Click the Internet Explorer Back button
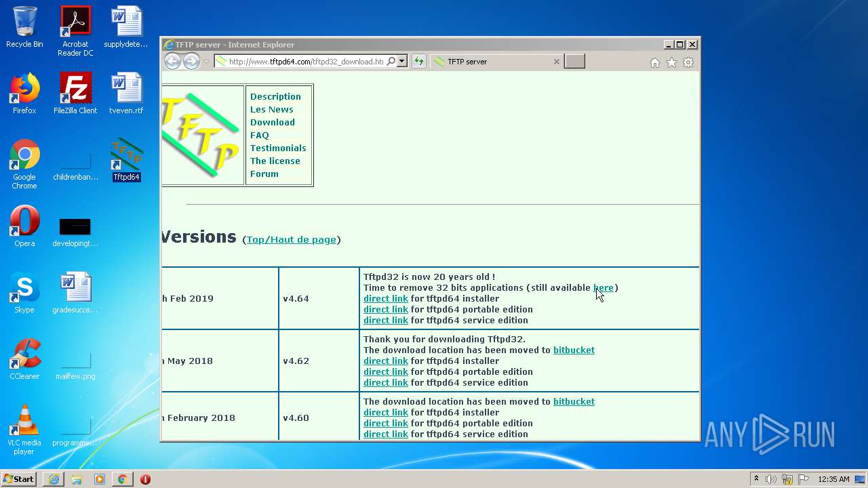The height and width of the screenshot is (488, 868). click(x=172, y=62)
